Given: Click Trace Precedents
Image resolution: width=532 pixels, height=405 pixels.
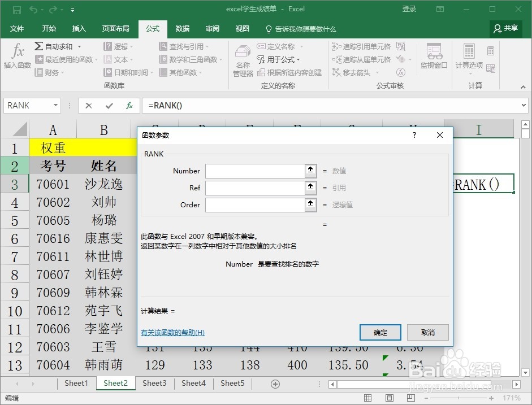Looking at the screenshot, I should pyautogui.click(x=361, y=46).
